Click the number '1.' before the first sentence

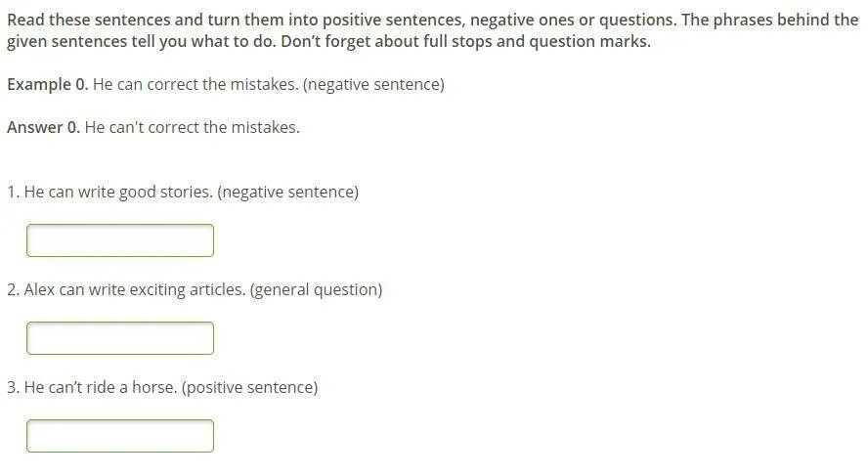(x=14, y=192)
